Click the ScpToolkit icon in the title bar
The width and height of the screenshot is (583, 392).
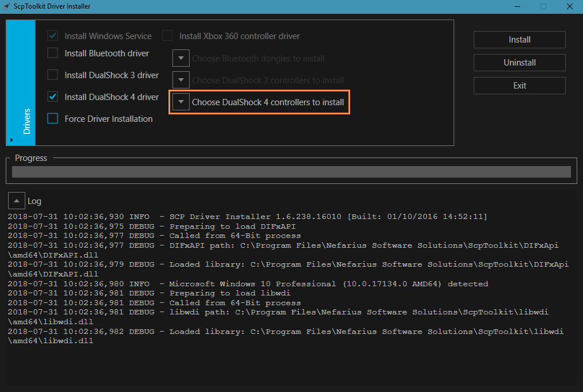point(6,6)
